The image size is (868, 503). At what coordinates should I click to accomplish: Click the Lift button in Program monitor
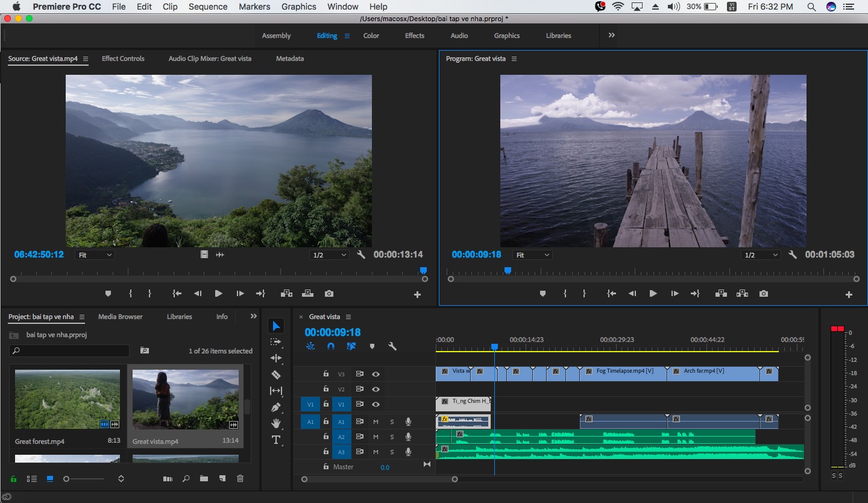coord(721,294)
